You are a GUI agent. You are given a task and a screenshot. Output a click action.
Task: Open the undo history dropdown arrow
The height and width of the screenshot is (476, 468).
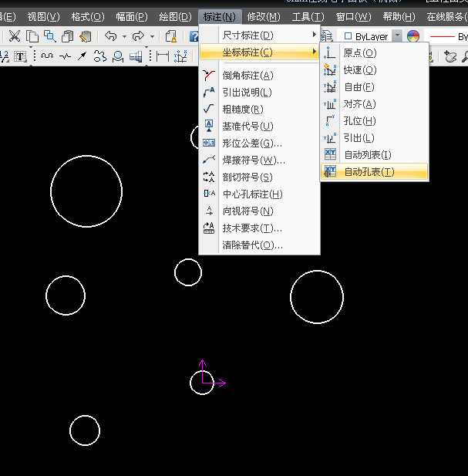[x=123, y=36]
